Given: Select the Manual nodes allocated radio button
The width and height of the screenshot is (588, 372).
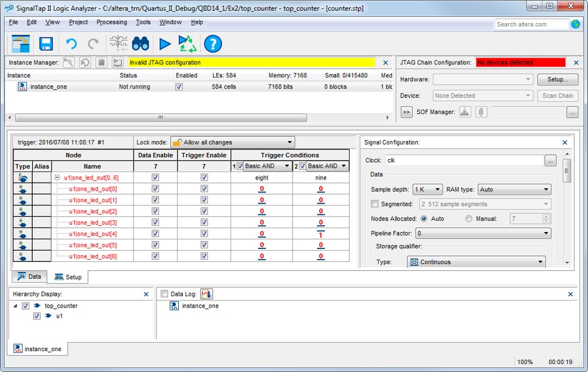Looking at the screenshot, I should point(469,218).
